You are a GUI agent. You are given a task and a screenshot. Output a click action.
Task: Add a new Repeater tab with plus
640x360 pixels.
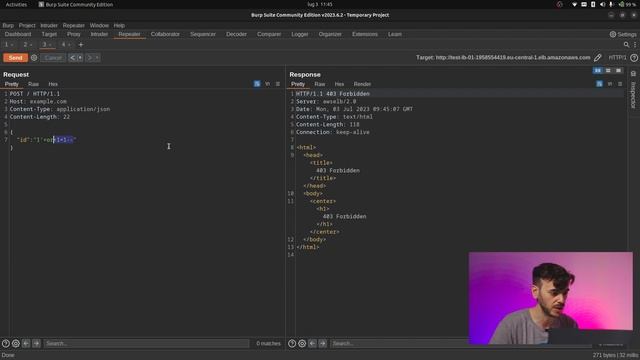80,44
